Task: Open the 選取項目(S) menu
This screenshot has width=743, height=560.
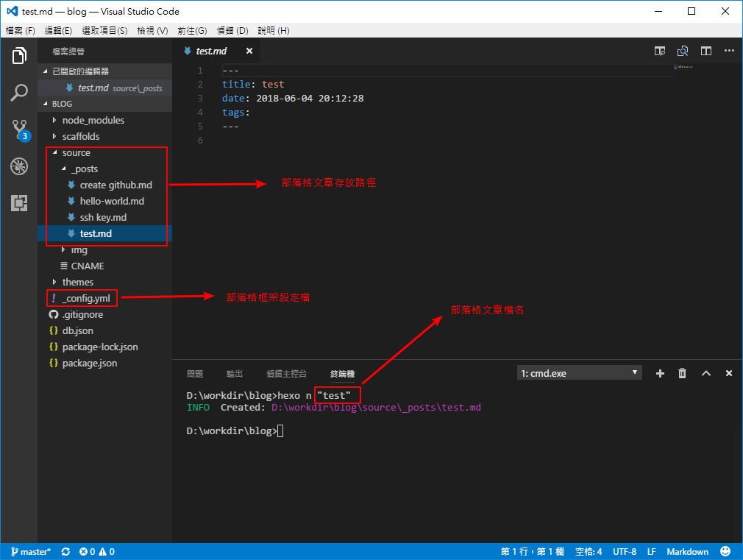Action: tap(104, 30)
